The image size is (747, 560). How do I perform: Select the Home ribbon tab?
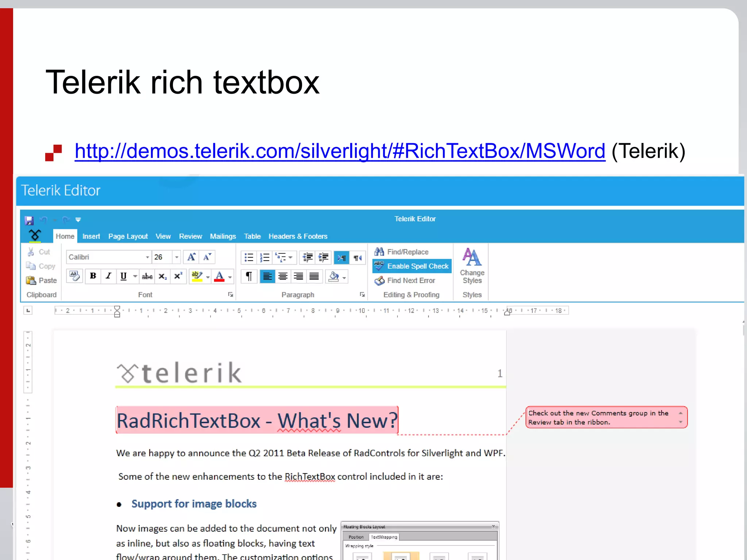(65, 236)
